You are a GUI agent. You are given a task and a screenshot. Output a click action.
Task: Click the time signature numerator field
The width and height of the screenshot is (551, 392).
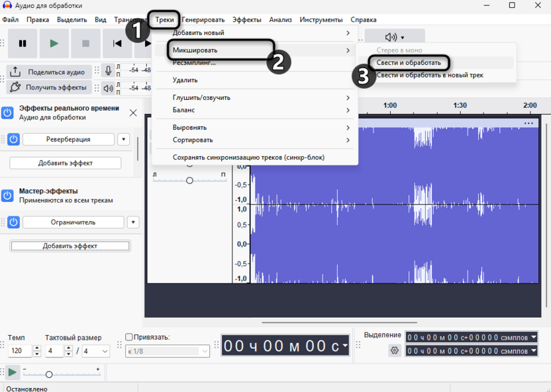55,351
